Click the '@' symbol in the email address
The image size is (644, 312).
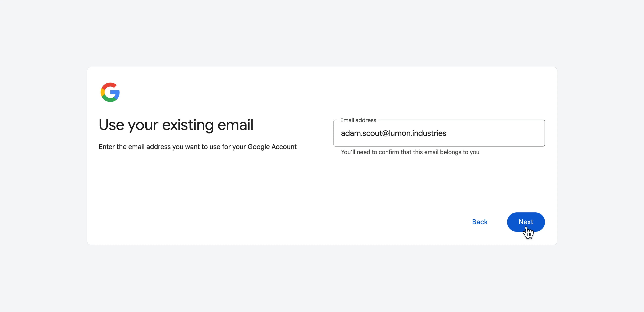tap(385, 133)
